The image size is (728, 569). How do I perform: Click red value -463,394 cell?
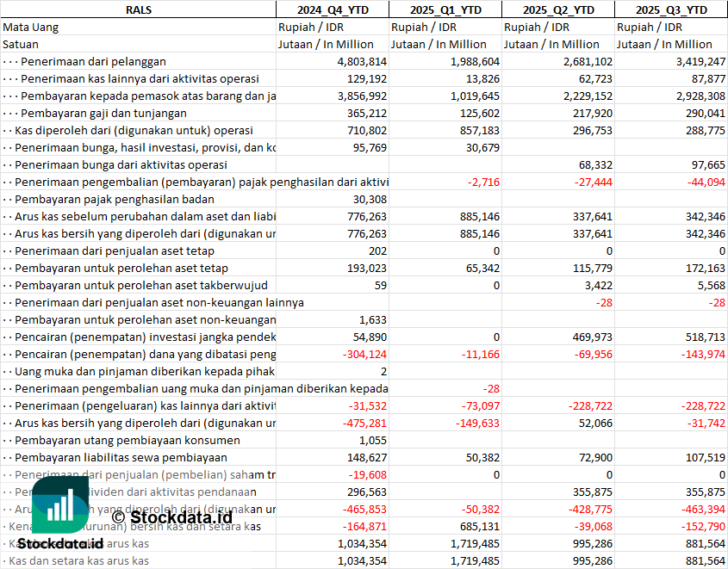tap(671, 508)
